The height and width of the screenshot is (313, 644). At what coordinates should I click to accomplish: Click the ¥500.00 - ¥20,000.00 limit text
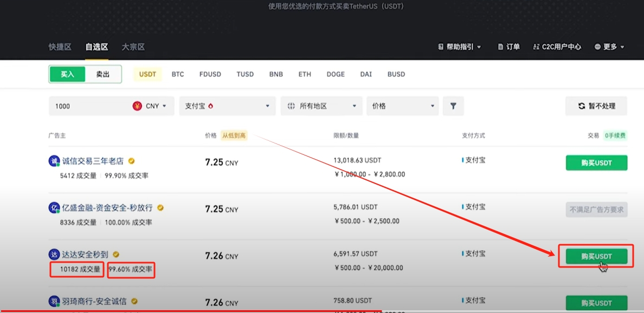coord(369,268)
